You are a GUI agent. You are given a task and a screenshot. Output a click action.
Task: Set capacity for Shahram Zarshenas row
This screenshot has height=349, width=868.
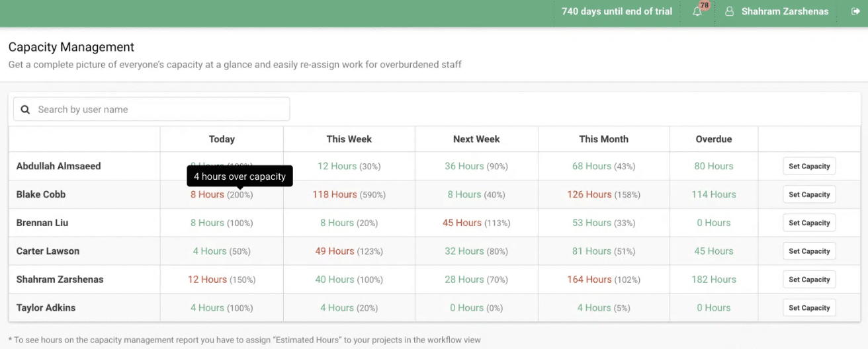tap(809, 280)
